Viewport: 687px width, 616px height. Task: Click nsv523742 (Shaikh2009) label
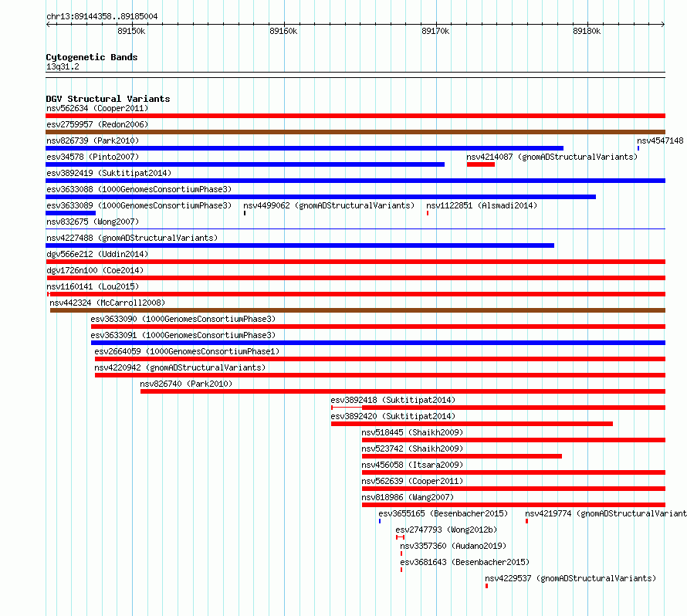412,448
